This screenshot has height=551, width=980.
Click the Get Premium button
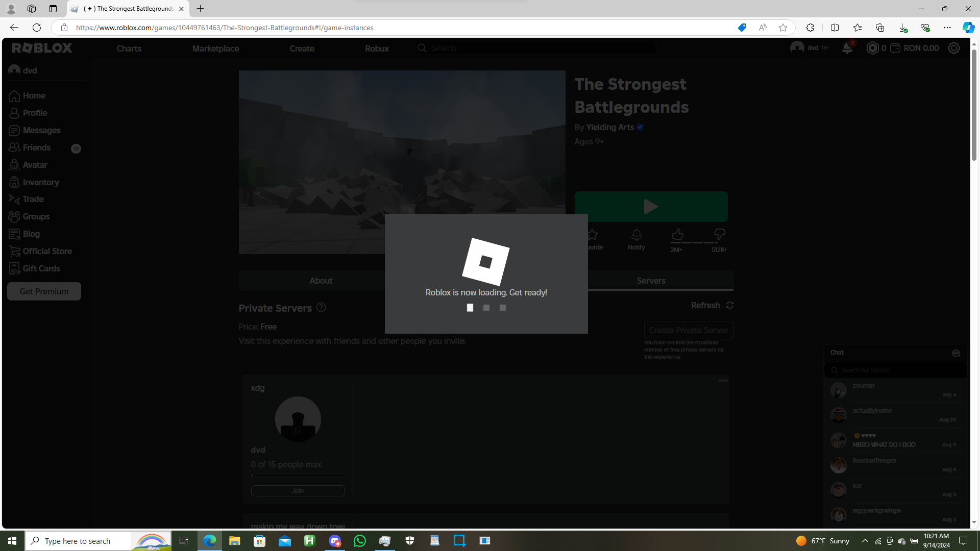pyautogui.click(x=44, y=291)
